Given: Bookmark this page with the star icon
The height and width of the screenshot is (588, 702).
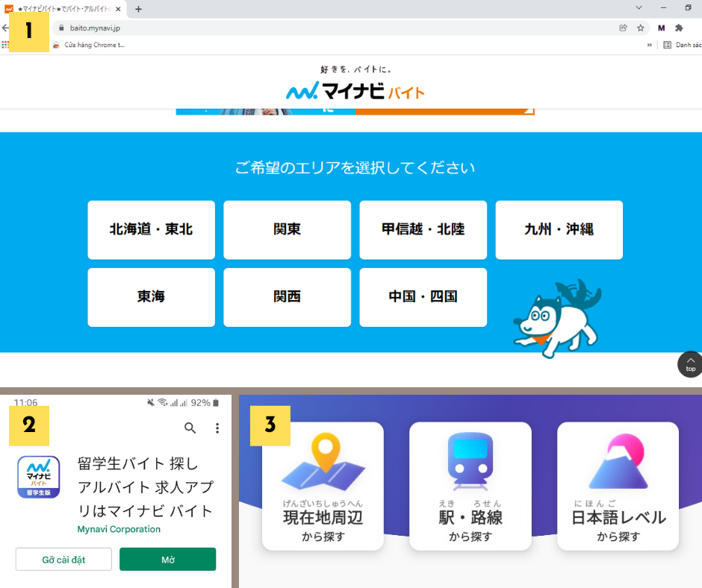Looking at the screenshot, I should pyautogui.click(x=640, y=28).
